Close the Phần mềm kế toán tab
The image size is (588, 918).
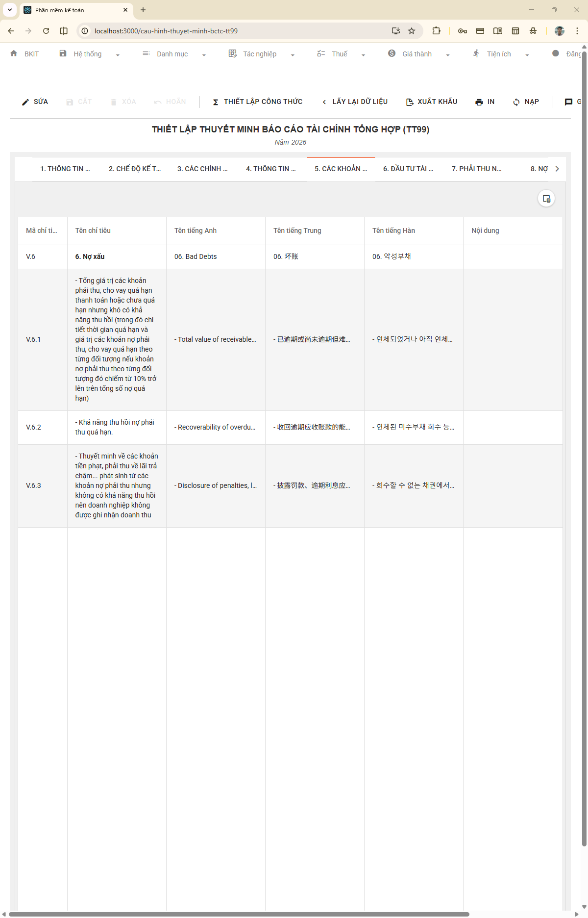pos(125,10)
